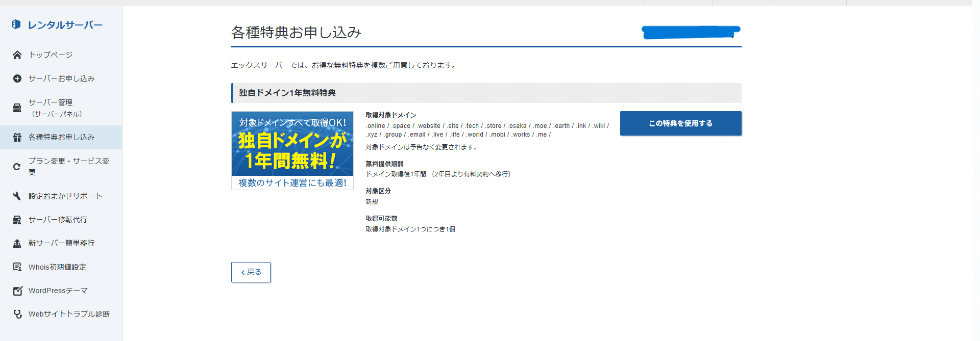Click the 取得対象ドメイン label
The height and width of the screenshot is (341, 980).
coord(391,115)
